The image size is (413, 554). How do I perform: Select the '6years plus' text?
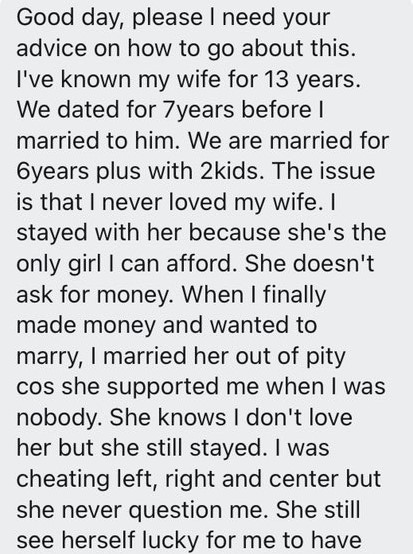79,172
